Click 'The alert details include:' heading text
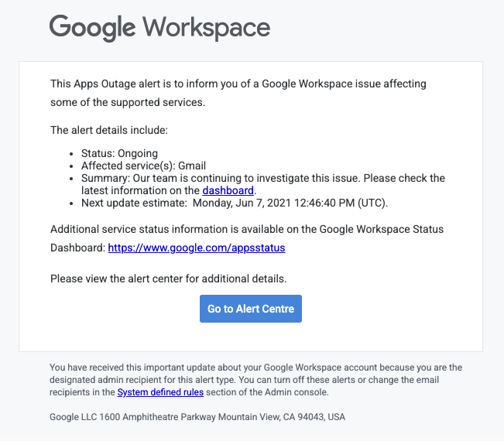The width and height of the screenshot is (504, 441). (x=109, y=130)
